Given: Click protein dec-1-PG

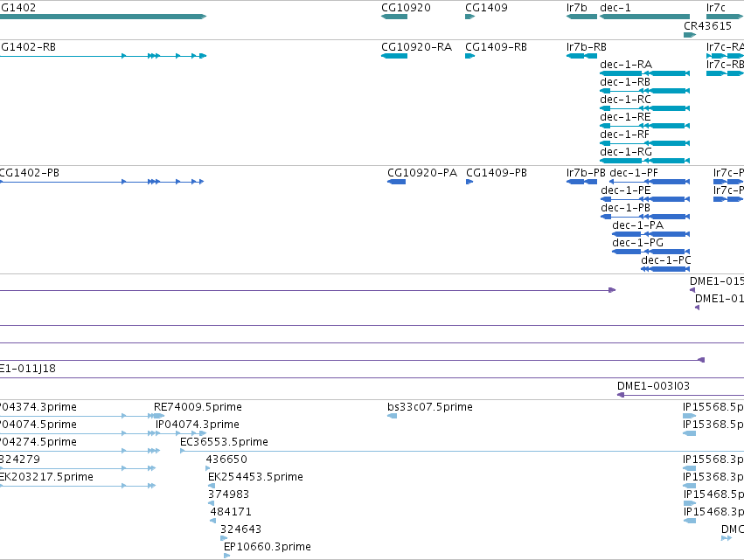Looking at the screenshot, I should tap(651, 252).
